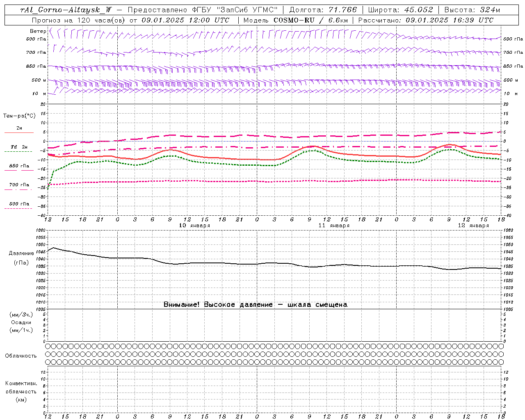Viewport: 525px width, 420px height.
Task: Click the (мм/1ч.) precipitation unit label
Action: click(x=21, y=330)
